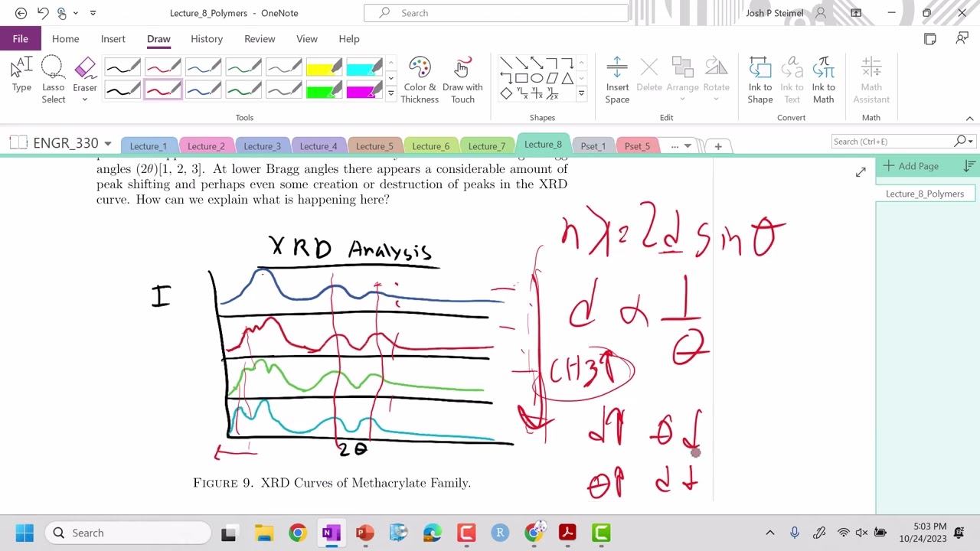Open the Quick Access Toolbar customize dropdown
The image size is (980, 551).
click(93, 13)
